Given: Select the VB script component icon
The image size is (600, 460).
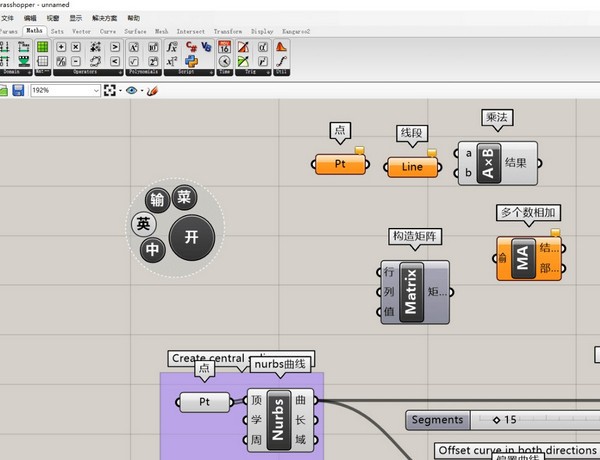Looking at the screenshot, I should point(206,47).
